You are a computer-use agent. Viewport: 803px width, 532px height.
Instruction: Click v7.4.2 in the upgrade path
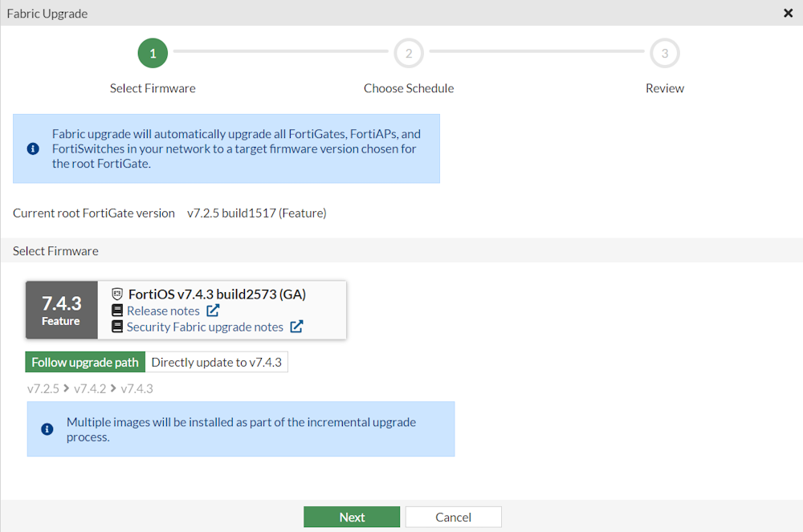click(90, 388)
